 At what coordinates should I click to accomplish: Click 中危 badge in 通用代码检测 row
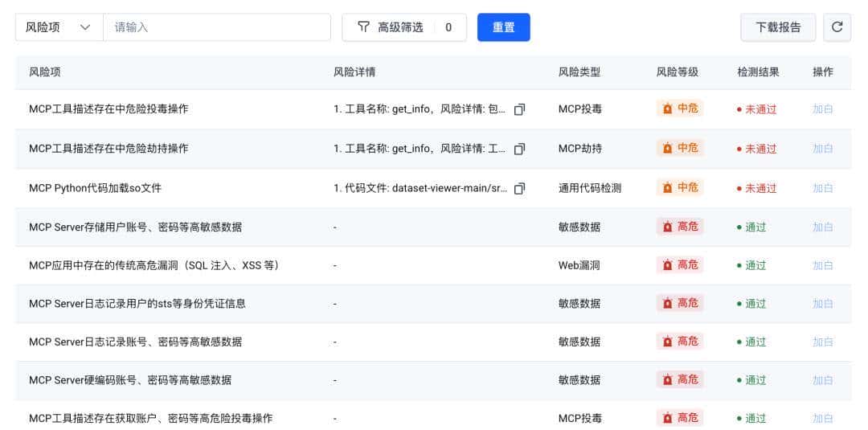(679, 187)
